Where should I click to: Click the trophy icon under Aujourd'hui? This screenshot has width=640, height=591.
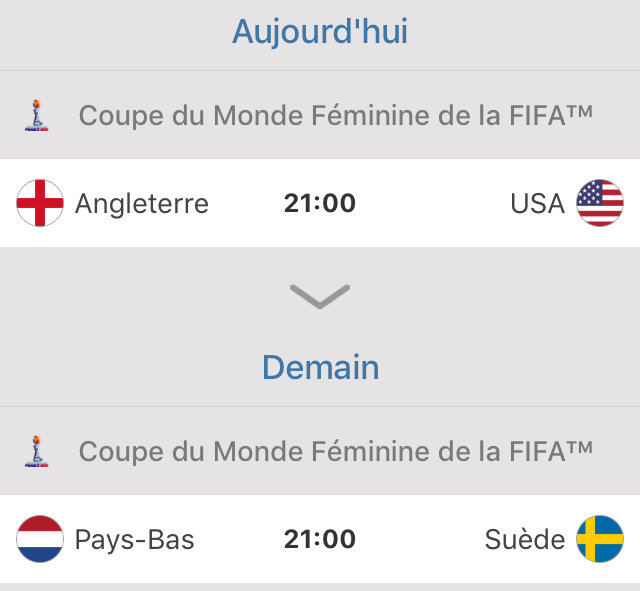(x=35, y=115)
